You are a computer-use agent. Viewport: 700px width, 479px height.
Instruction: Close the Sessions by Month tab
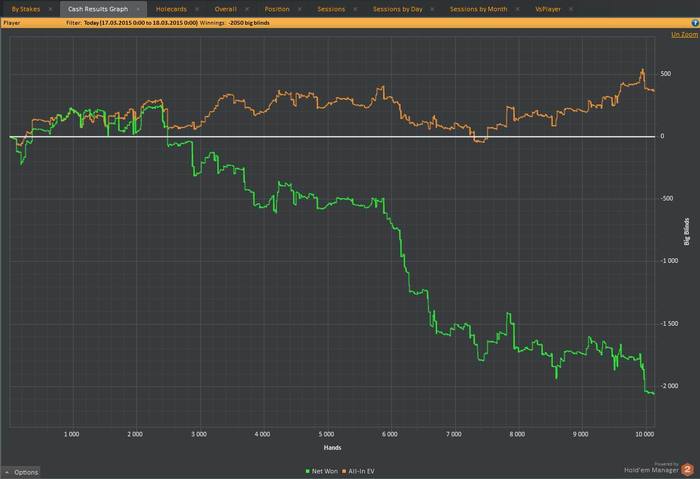[x=517, y=9]
